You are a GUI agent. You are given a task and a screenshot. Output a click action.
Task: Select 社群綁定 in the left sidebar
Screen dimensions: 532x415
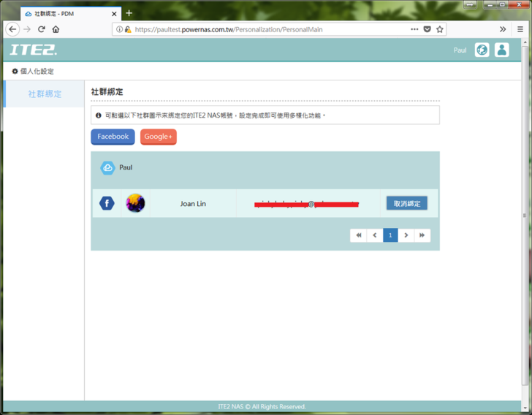pos(45,94)
